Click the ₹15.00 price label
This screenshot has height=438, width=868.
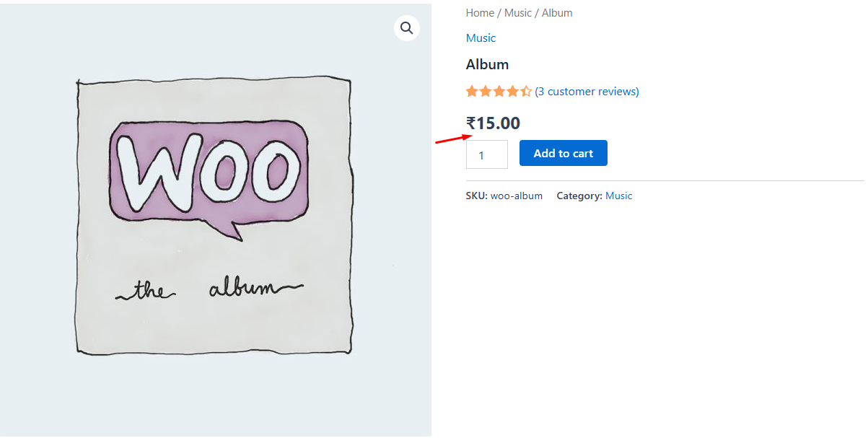coord(494,123)
